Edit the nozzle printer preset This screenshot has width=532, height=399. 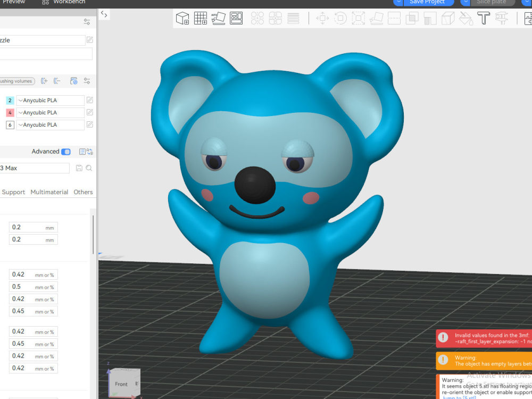tap(90, 40)
